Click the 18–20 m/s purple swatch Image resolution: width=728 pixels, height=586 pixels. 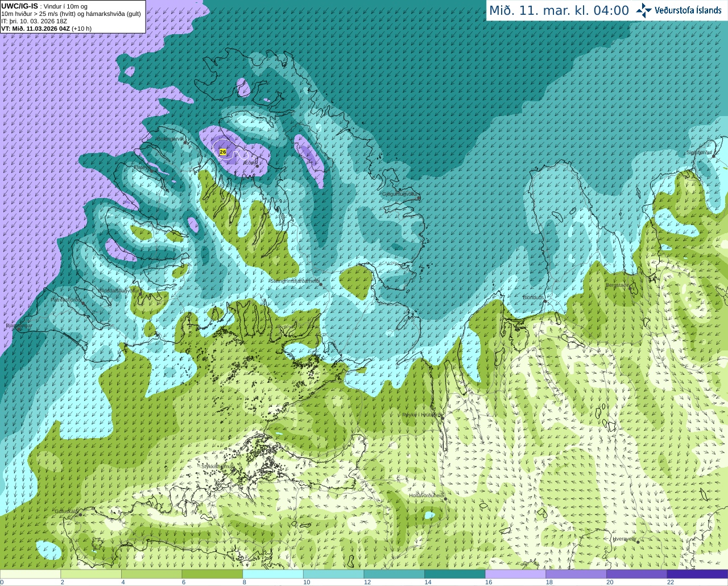tap(576, 574)
